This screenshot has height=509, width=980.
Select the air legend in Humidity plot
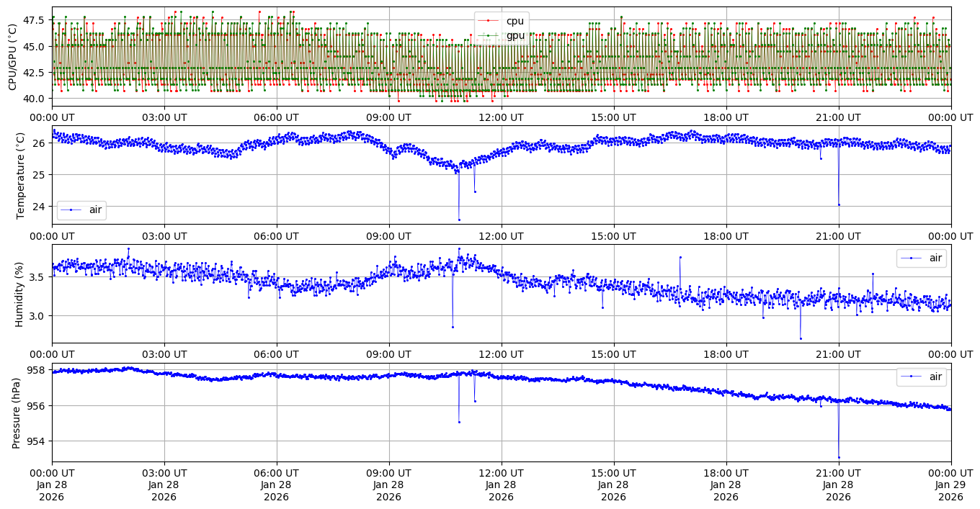[921, 258]
